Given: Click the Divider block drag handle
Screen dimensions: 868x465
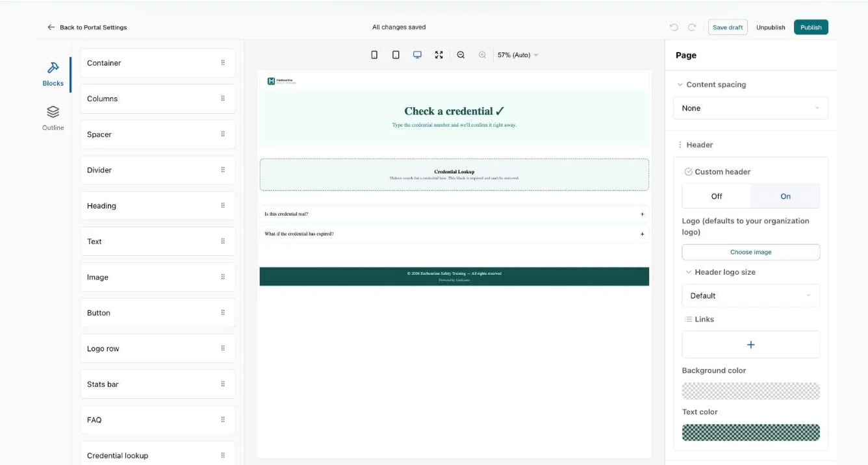Looking at the screenshot, I should (223, 170).
